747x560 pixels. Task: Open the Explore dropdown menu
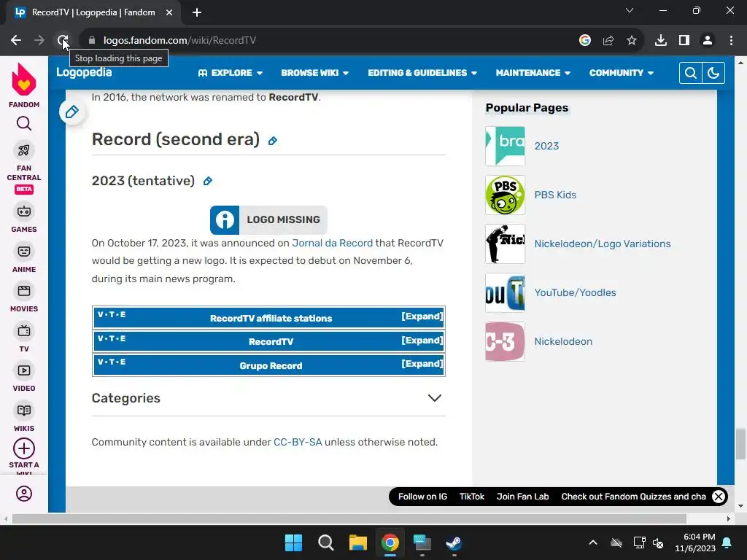(231, 73)
